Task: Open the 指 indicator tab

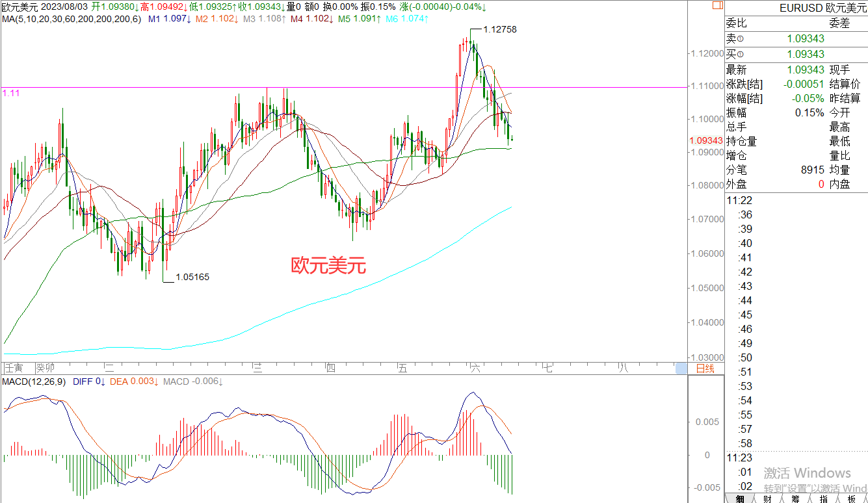Action: tap(824, 498)
